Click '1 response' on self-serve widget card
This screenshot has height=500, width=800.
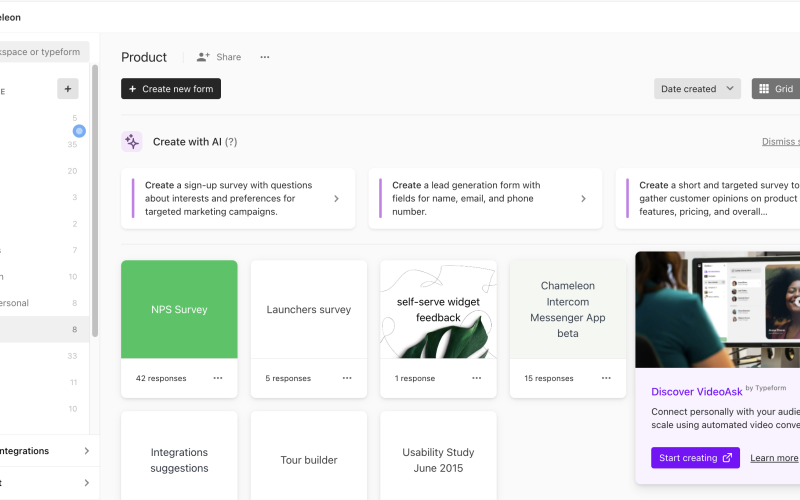point(415,379)
